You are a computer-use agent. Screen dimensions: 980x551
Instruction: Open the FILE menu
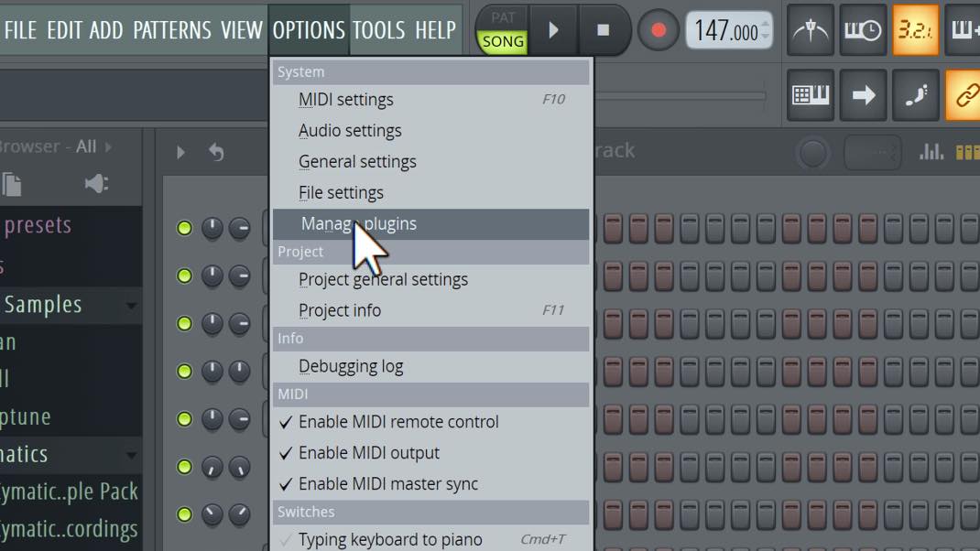(20, 30)
